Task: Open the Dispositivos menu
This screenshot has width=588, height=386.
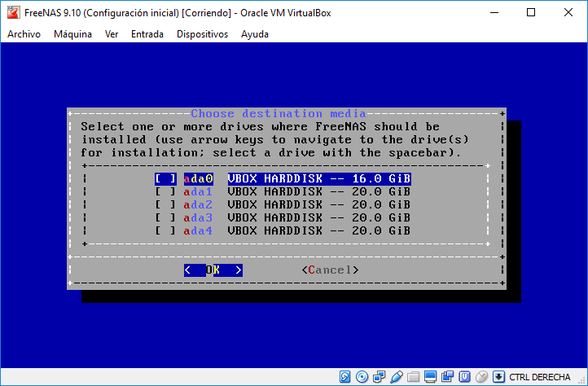Action: point(203,34)
